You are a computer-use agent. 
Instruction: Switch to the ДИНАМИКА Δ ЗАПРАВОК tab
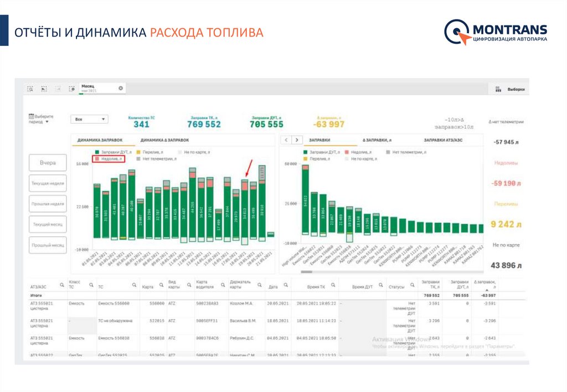165,139
